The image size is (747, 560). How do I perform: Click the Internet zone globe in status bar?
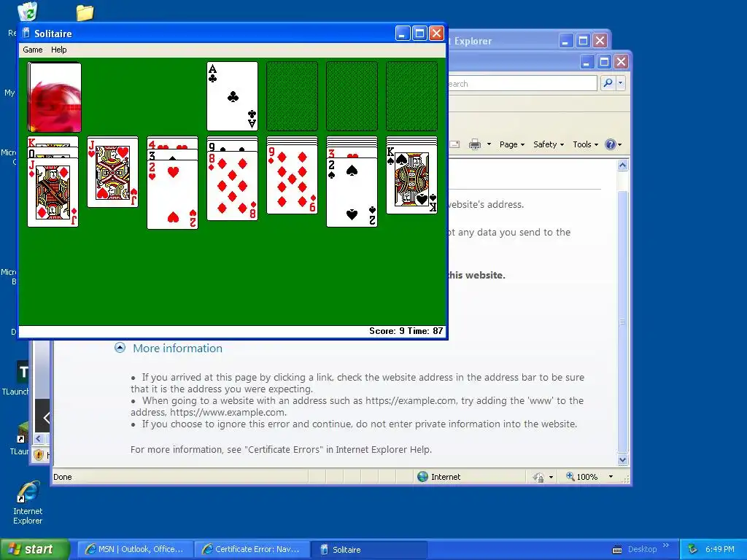(422, 477)
